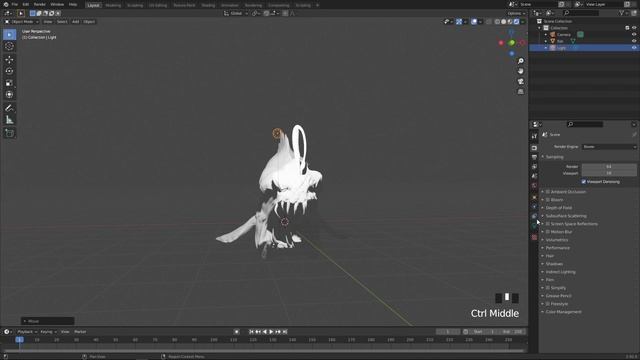
Task: Expand the Volumetrics panel
Action: pos(557,240)
